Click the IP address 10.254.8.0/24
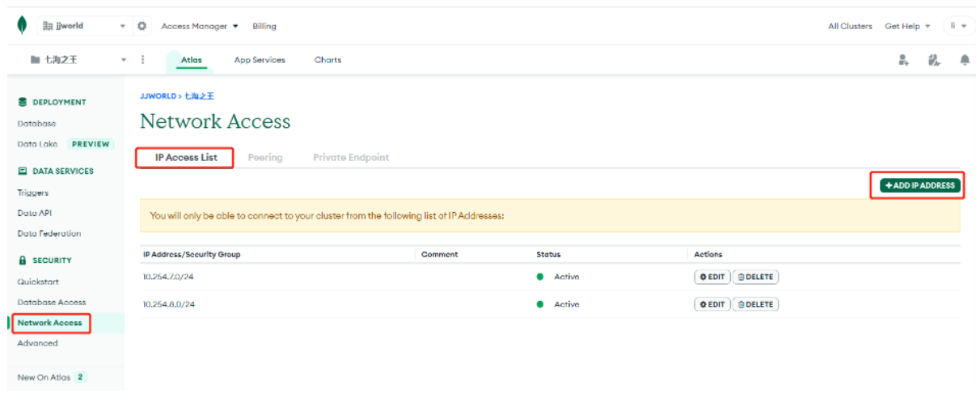The image size is (980, 403). coord(168,304)
